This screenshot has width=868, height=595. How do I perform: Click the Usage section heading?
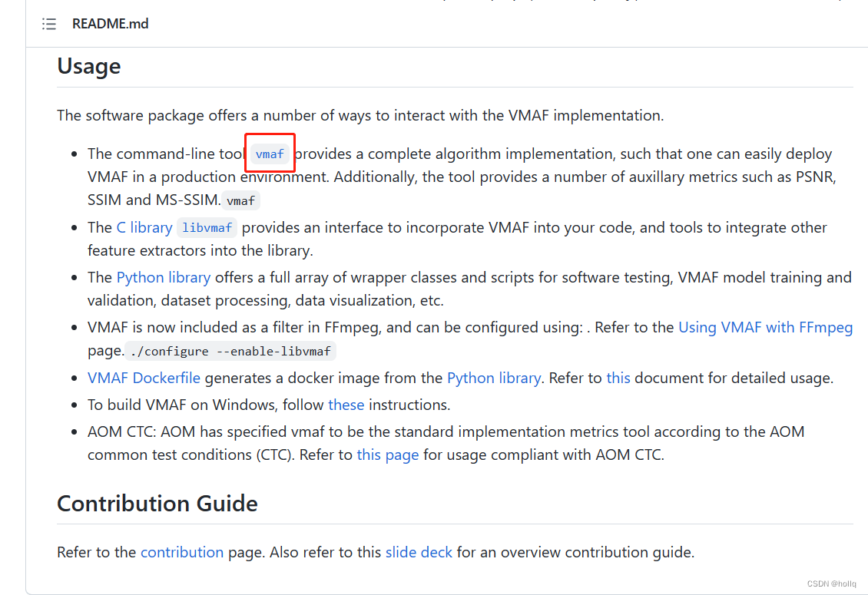coord(88,67)
